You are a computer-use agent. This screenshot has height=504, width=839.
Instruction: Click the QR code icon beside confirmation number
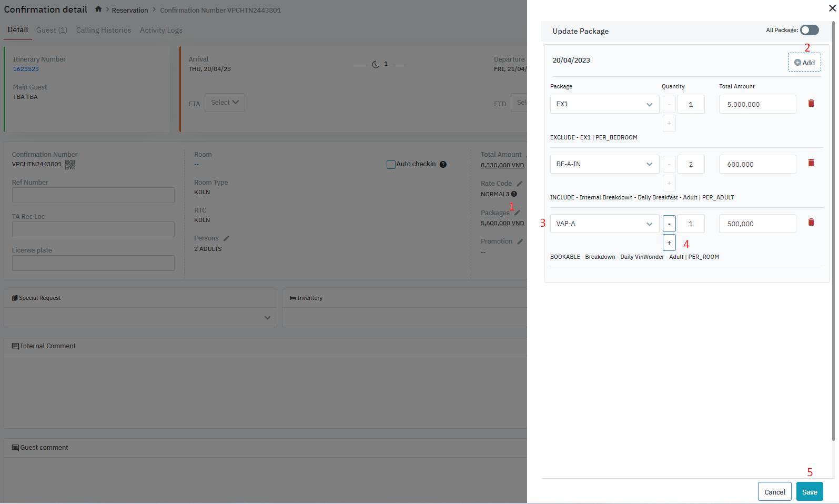tap(70, 165)
